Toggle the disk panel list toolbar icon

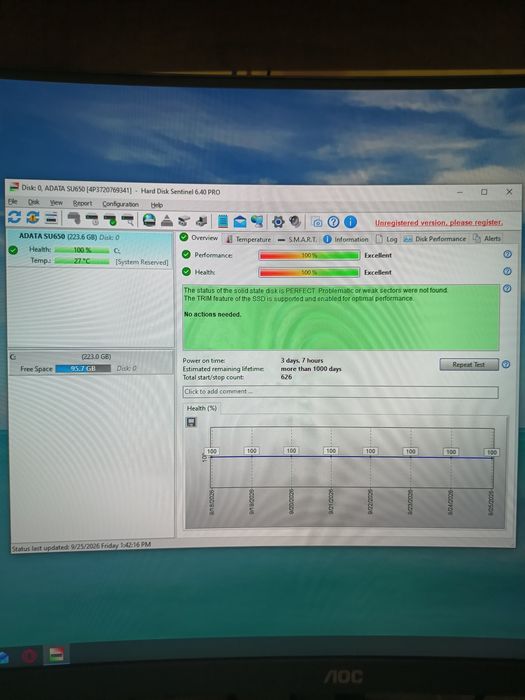(x=51, y=218)
